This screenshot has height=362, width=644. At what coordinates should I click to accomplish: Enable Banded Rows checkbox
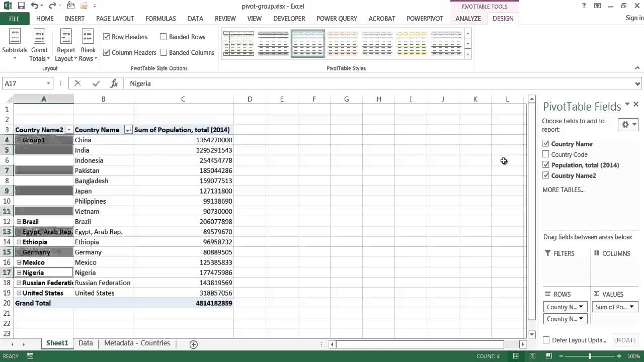(164, 37)
